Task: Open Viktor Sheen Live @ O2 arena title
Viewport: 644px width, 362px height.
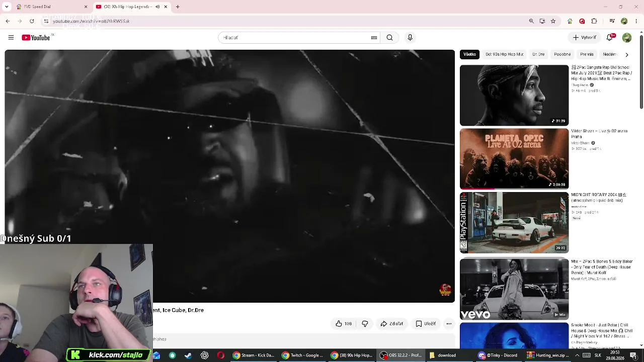Action: (599, 134)
